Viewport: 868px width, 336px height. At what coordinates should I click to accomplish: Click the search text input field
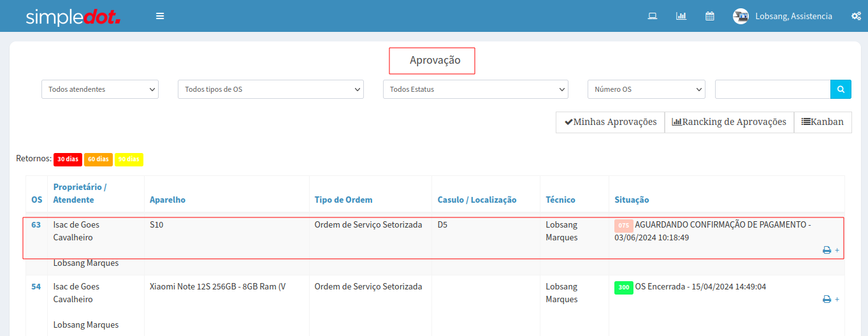772,89
